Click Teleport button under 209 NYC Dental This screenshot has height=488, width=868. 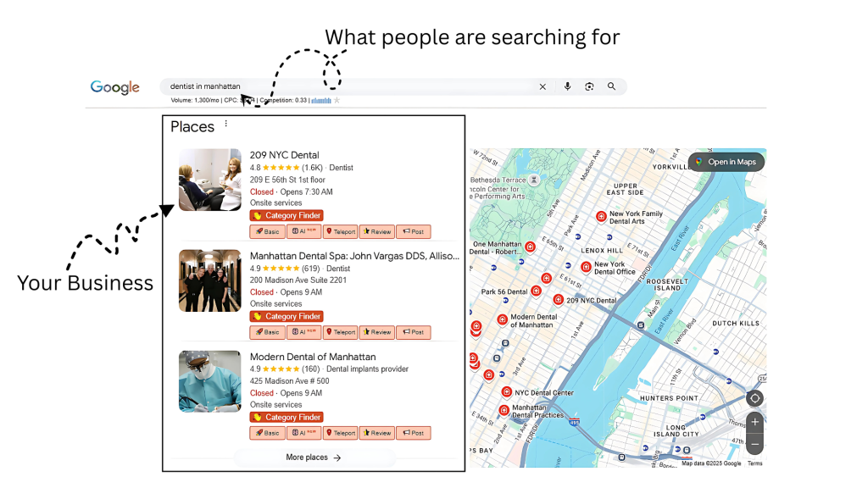coord(341,231)
